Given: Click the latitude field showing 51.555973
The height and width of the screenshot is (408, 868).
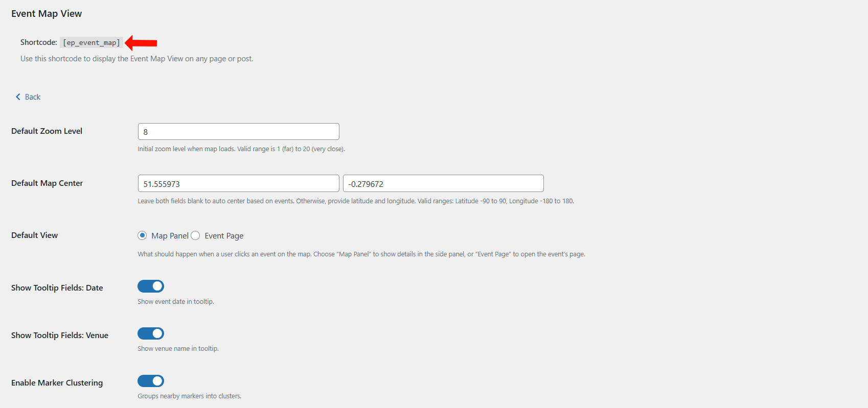Looking at the screenshot, I should [x=238, y=184].
